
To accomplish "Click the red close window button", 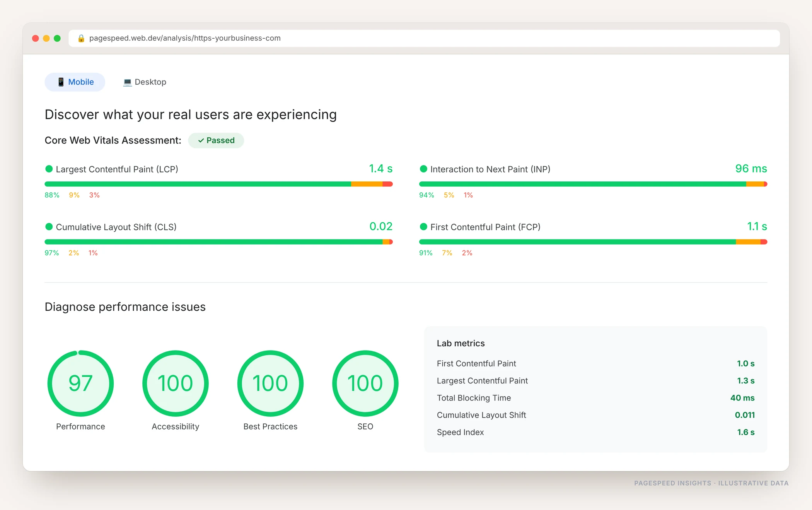I will pyautogui.click(x=36, y=38).
